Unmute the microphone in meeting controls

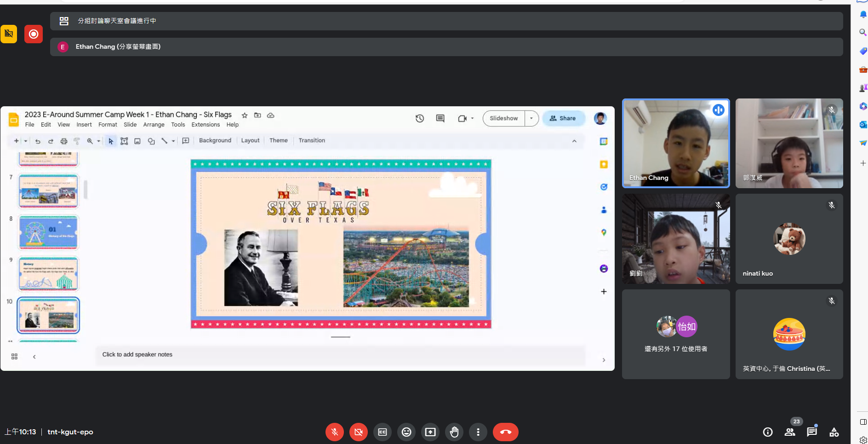(x=335, y=432)
